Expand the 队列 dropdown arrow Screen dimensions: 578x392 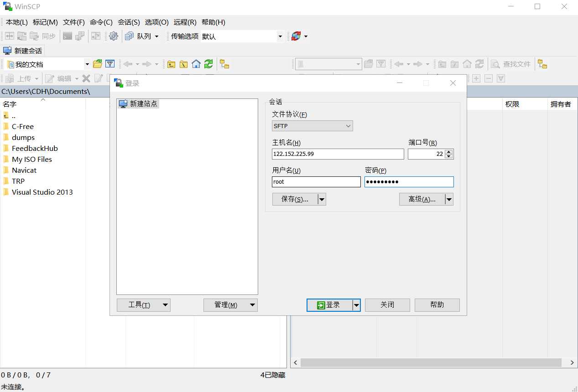click(156, 36)
